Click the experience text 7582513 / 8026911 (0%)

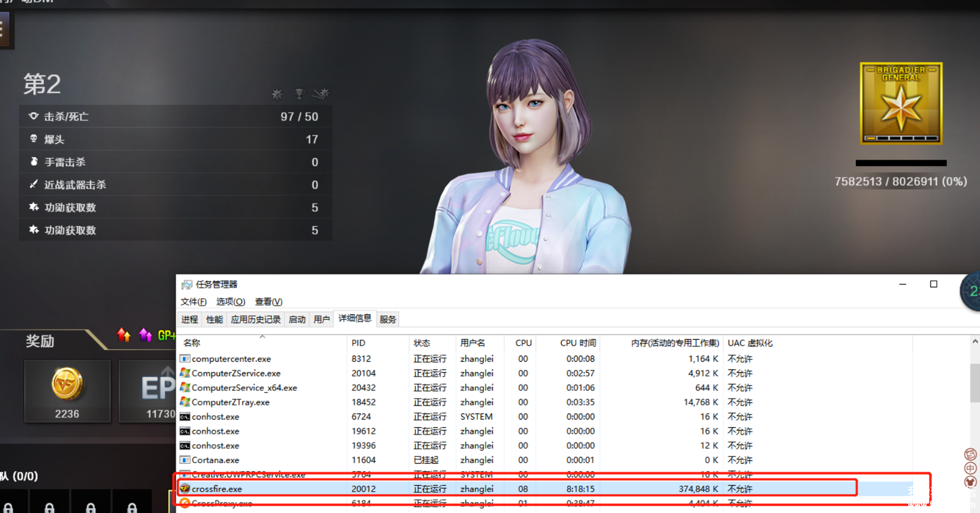click(901, 181)
